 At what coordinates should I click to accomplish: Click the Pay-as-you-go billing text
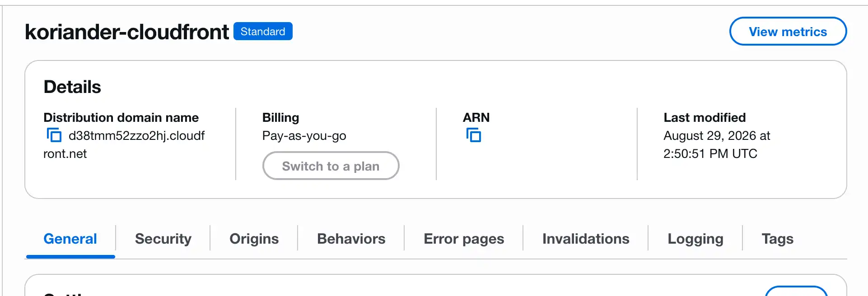pos(304,135)
